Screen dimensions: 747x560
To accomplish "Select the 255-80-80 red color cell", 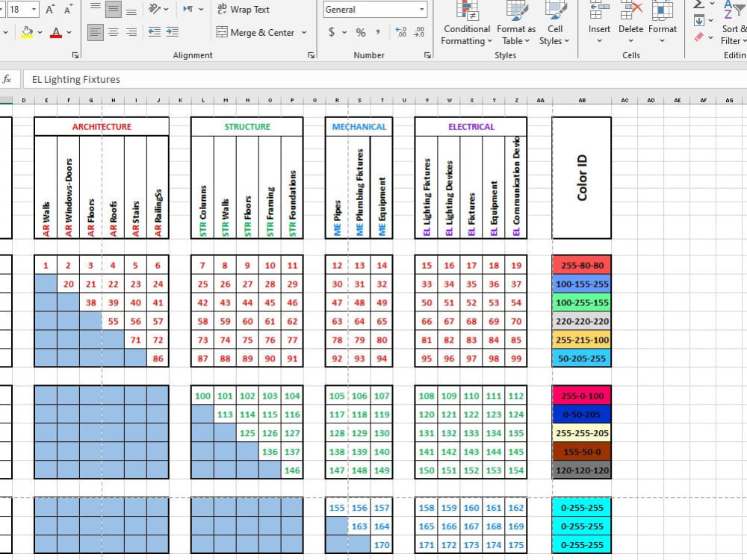I will 582,265.
